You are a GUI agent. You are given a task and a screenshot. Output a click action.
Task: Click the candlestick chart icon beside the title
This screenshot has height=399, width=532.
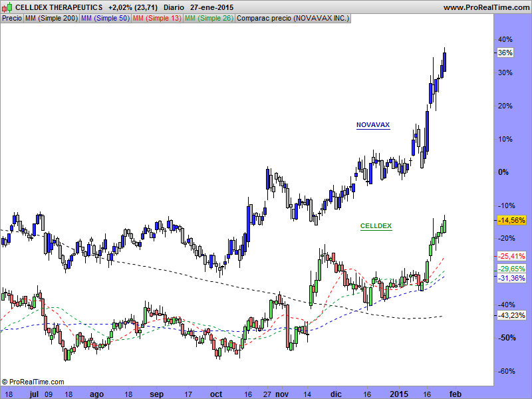coord(7,7)
